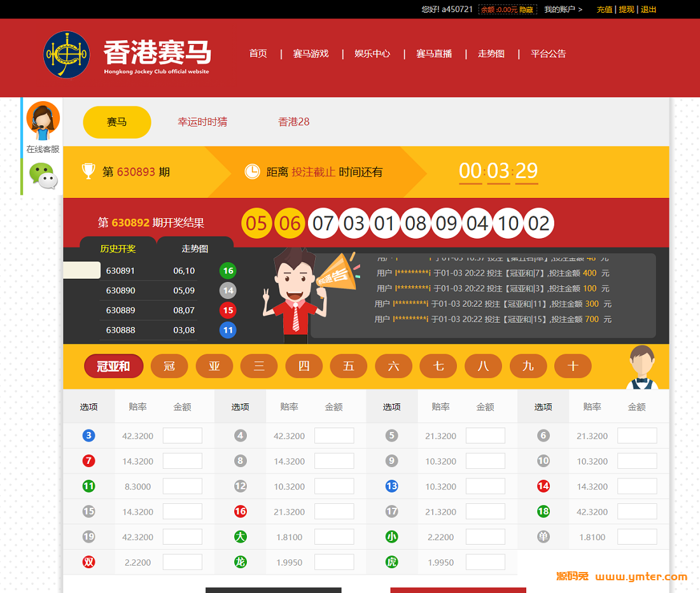The width and height of the screenshot is (700, 593).
Task: Click the blue 11 result badge for 630888
Action: click(x=228, y=330)
